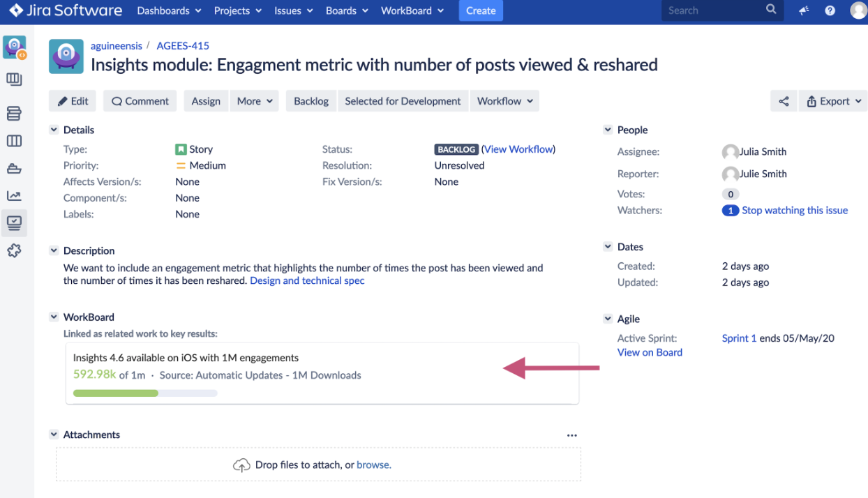Viewport: 868px width, 498px height.
Task: Open the WorkBoard menu
Action: [412, 10]
